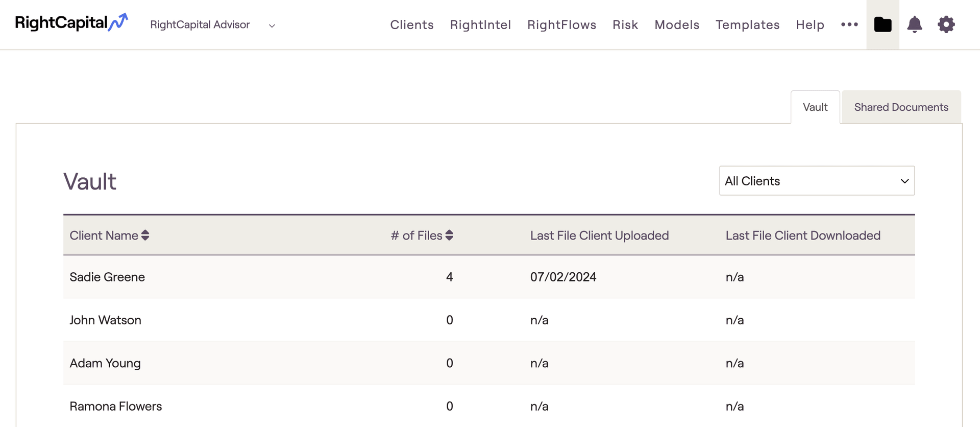This screenshot has width=980, height=427.
Task: Select John Watson in client list
Action: coord(105,320)
